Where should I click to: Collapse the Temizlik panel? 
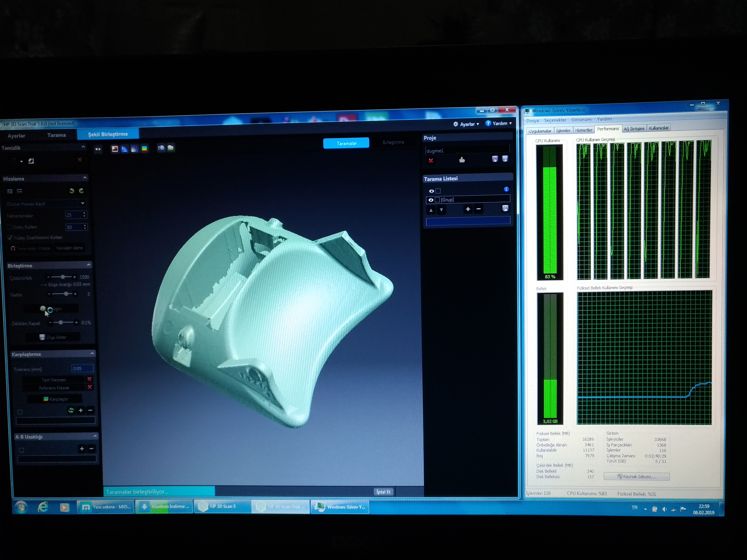point(83,147)
